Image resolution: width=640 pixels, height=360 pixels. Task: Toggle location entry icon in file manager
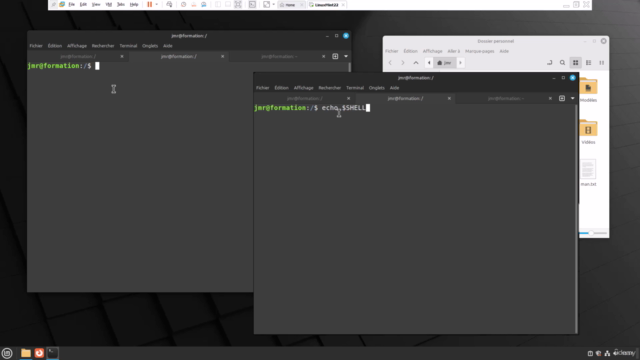549,63
